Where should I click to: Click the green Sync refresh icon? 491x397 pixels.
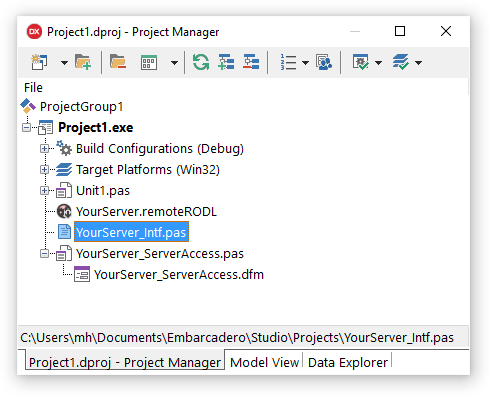[201, 62]
